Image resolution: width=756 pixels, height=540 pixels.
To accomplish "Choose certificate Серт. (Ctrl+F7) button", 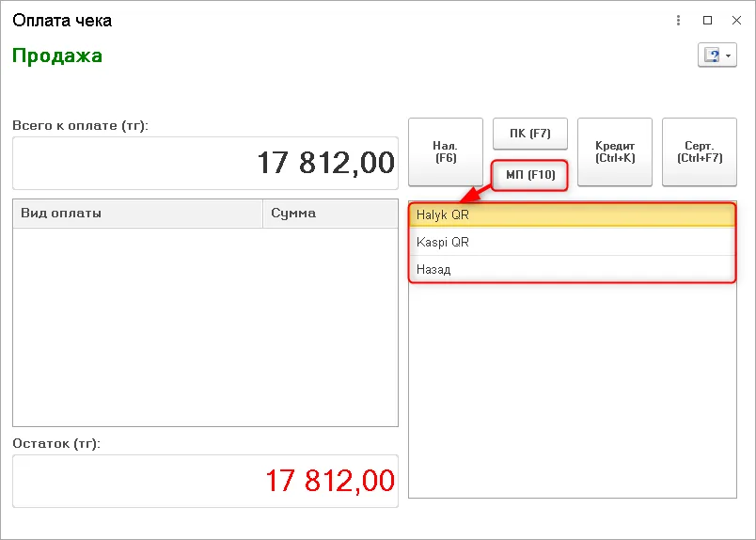I will (700, 152).
